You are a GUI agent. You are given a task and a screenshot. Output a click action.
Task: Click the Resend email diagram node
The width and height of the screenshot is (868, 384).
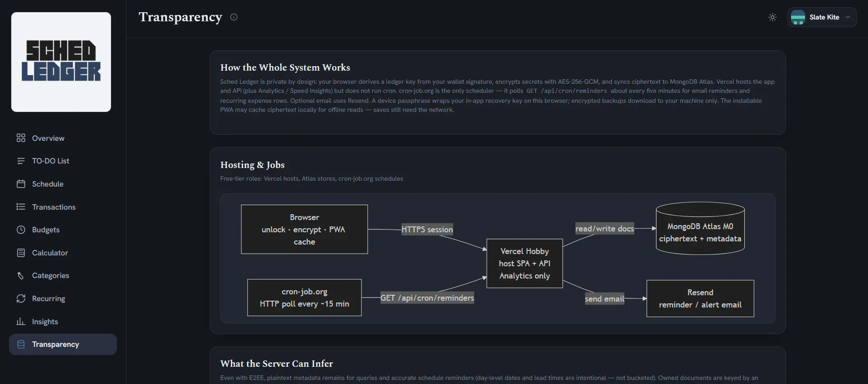pos(700,298)
